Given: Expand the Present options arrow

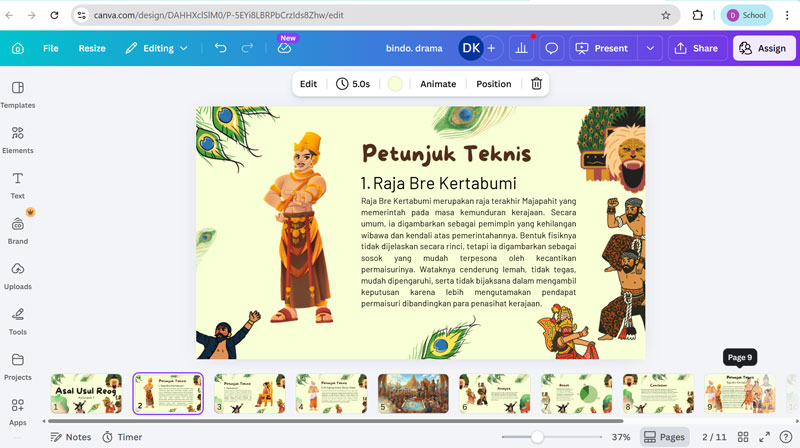Looking at the screenshot, I should pos(651,48).
